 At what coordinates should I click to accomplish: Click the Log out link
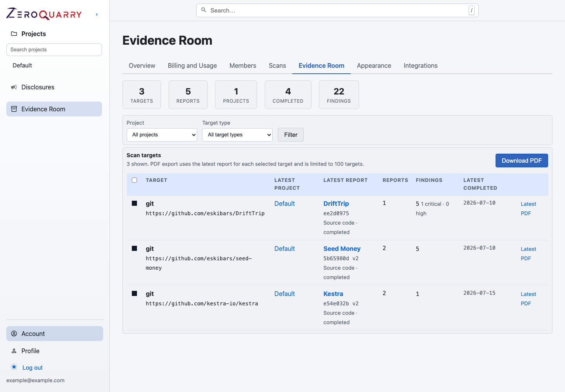click(33, 368)
